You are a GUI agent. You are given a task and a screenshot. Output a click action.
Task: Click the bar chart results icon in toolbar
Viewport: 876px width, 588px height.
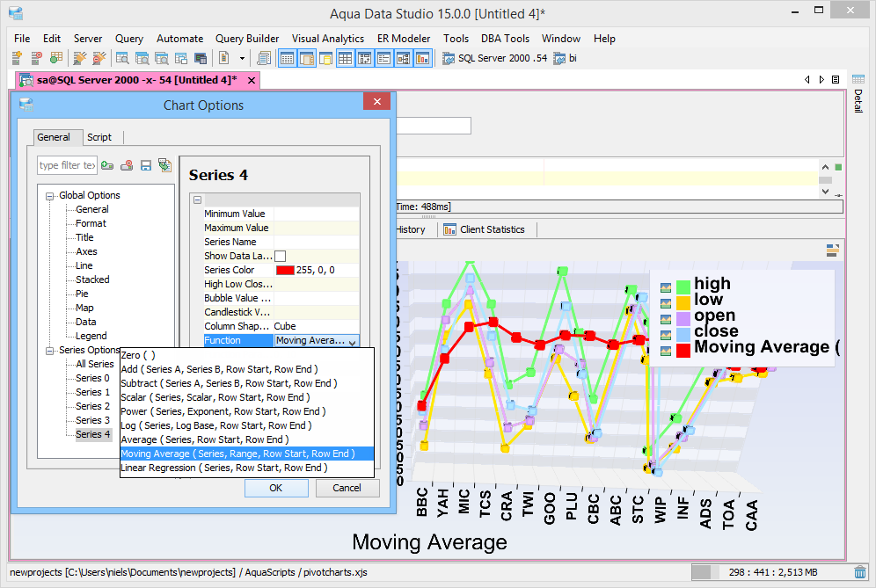[x=422, y=58]
